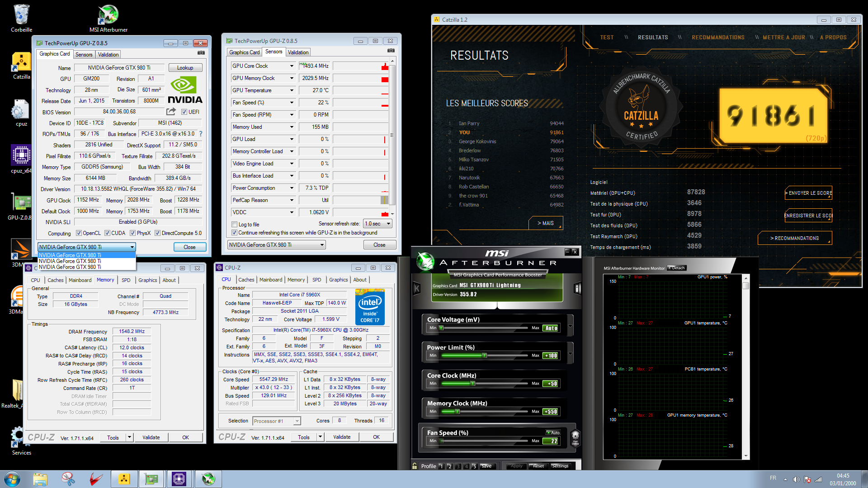Open the cpuz desktop icon

click(x=21, y=113)
